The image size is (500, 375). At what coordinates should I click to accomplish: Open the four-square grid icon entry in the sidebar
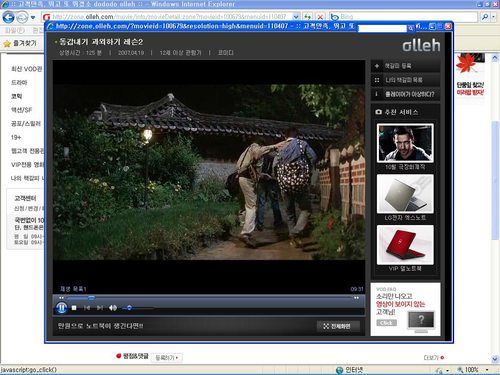point(377,80)
